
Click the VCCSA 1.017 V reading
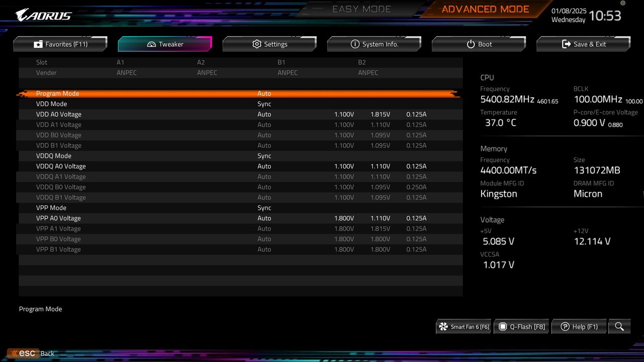coord(499,265)
